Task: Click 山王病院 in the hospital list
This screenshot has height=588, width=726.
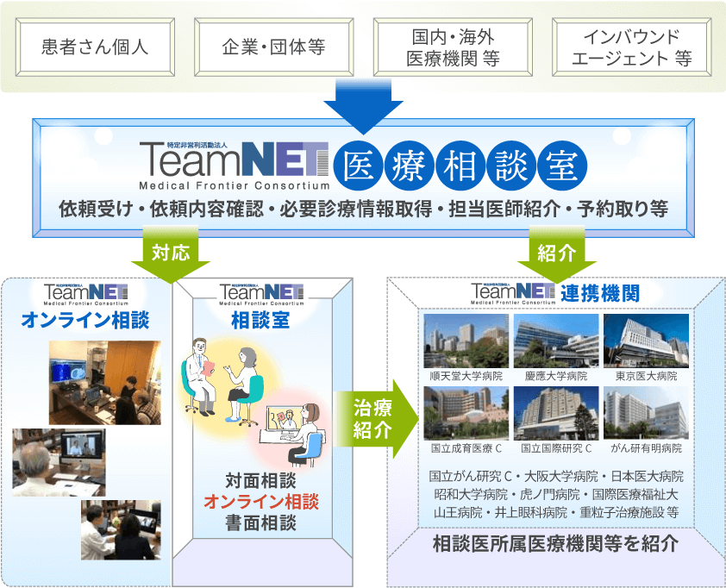Action: pyautogui.click(x=458, y=512)
